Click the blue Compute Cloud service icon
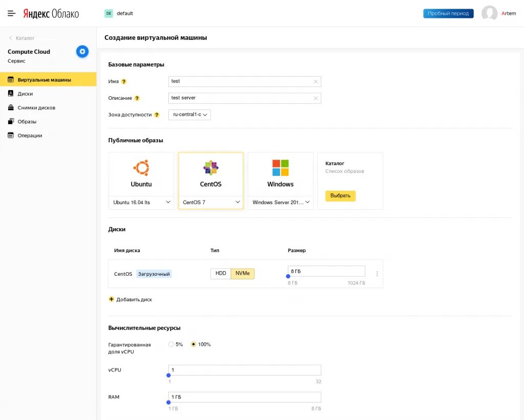 tap(82, 52)
